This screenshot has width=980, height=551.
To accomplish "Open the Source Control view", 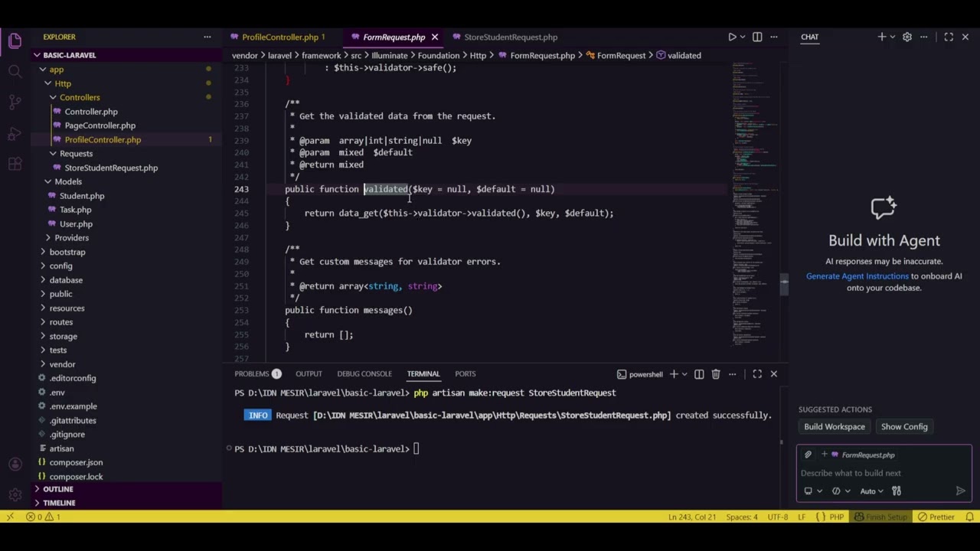I will click(x=15, y=103).
